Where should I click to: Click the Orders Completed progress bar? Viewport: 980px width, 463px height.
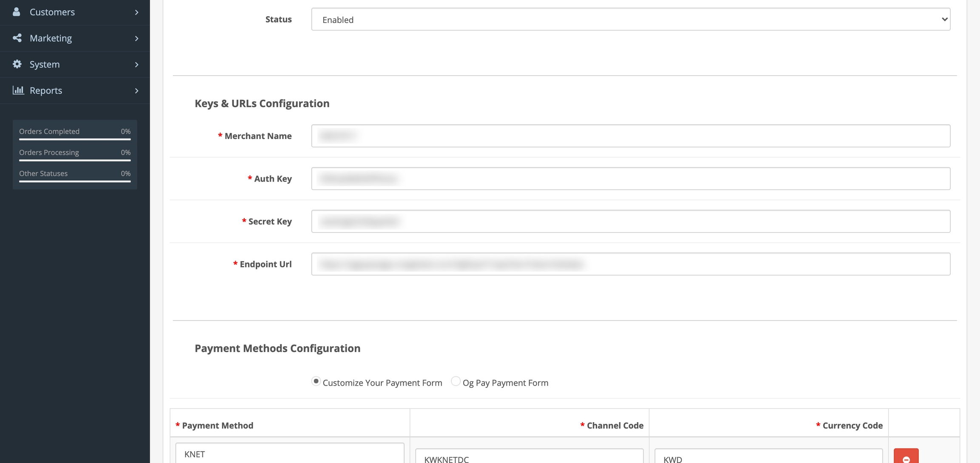(x=75, y=139)
